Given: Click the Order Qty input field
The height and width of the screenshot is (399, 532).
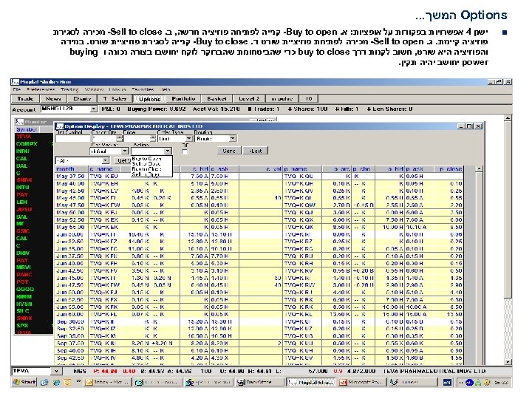Looking at the screenshot, I should [104, 139].
